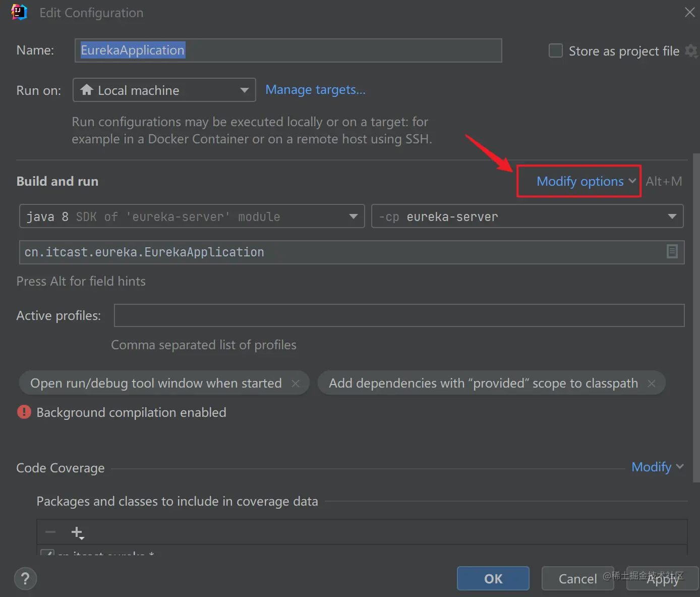This screenshot has height=597, width=700.
Task: Enable Store as project file checkbox
Action: (x=556, y=51)
